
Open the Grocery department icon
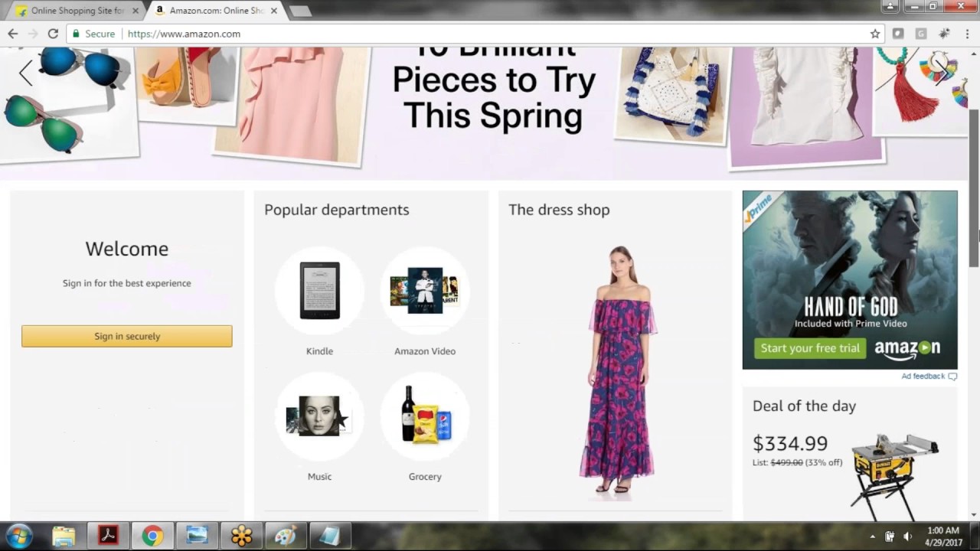tap(425, 416)
